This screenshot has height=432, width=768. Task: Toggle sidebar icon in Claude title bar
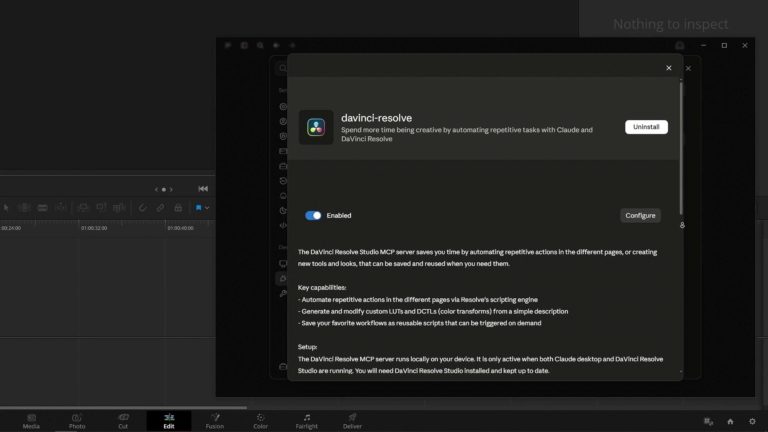click(x=244, y=46)
